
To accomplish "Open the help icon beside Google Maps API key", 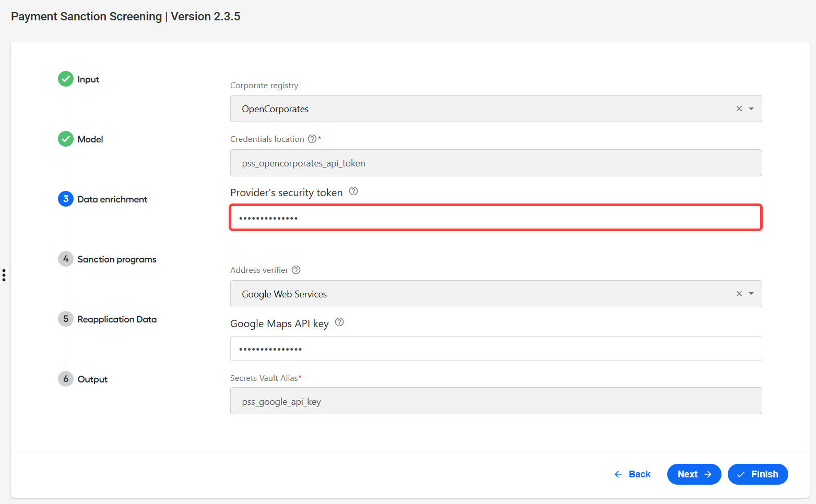I will click(x=339, y=322).
